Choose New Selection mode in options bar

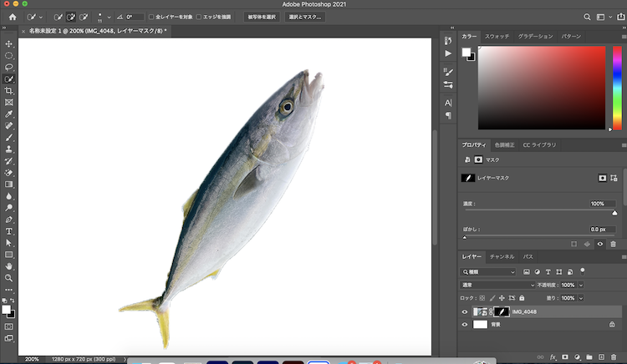(x=58, y=18)
